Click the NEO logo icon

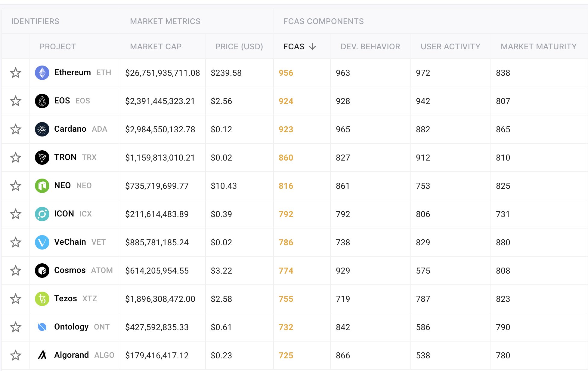tap(42, 186)
